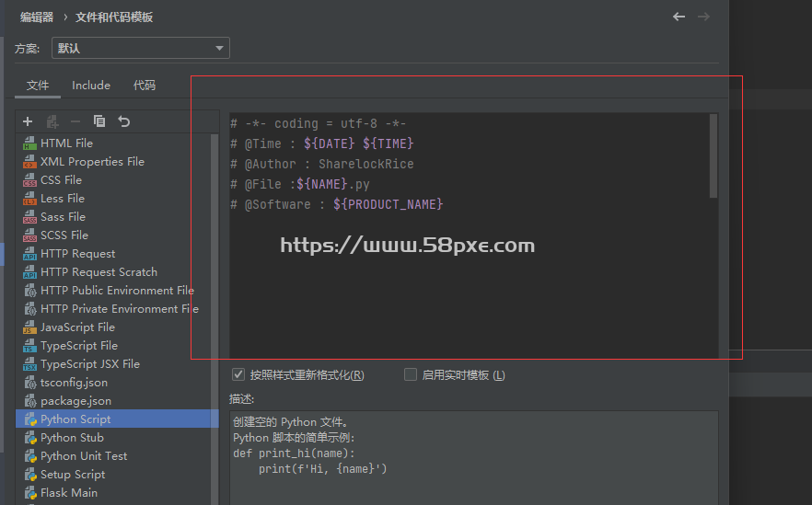This screenshot has height=505, width=812.
Task: Click the ${TIME} variable in editor
Action: coord(389,143)
